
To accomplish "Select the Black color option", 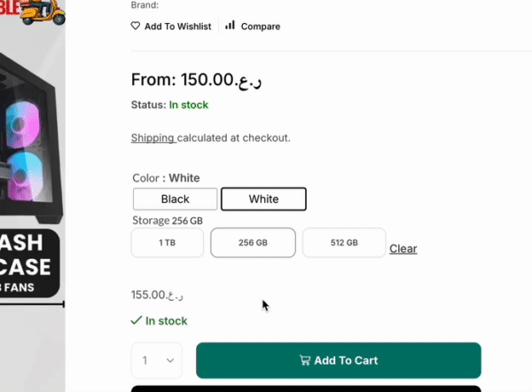I will coord(175,200).
